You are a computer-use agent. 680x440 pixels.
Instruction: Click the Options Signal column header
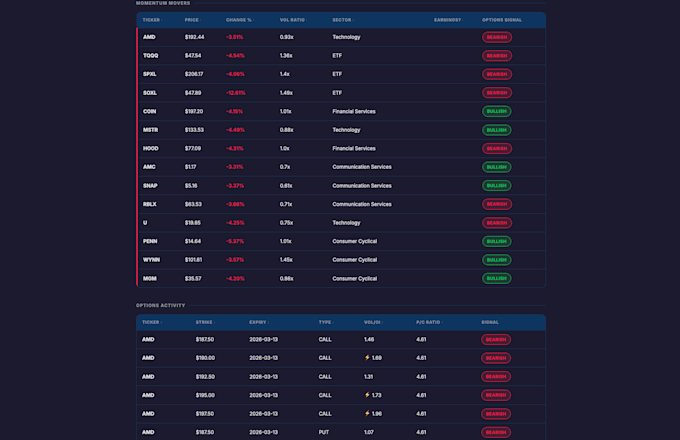point(502,20)
